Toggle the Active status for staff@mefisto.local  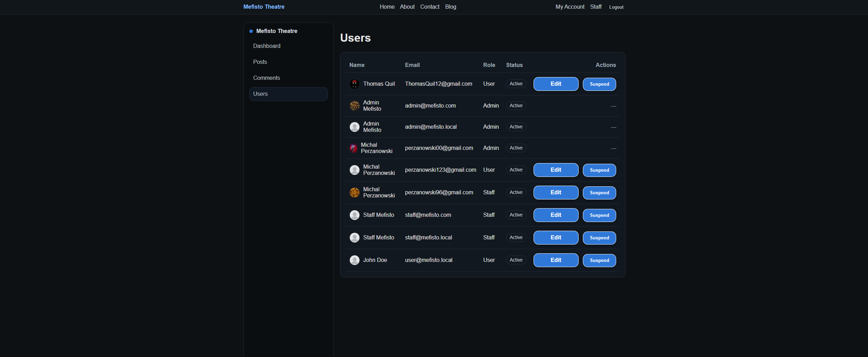pyautogui.click(x=516, y=238)
